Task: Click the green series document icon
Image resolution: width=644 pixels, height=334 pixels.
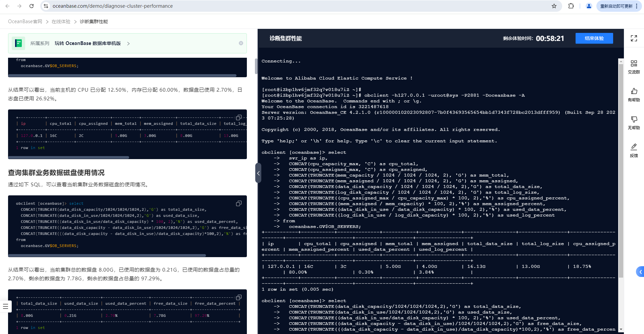Action: click(18, 43)
